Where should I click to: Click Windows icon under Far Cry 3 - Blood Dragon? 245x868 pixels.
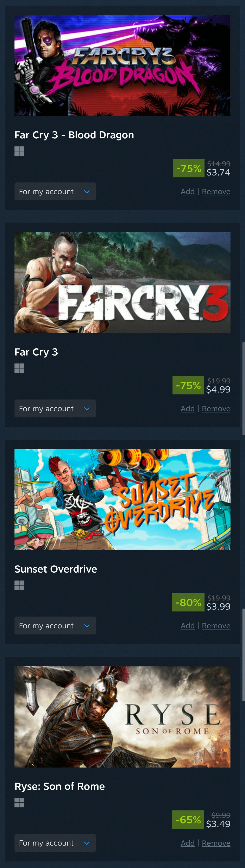coord(19,151)
